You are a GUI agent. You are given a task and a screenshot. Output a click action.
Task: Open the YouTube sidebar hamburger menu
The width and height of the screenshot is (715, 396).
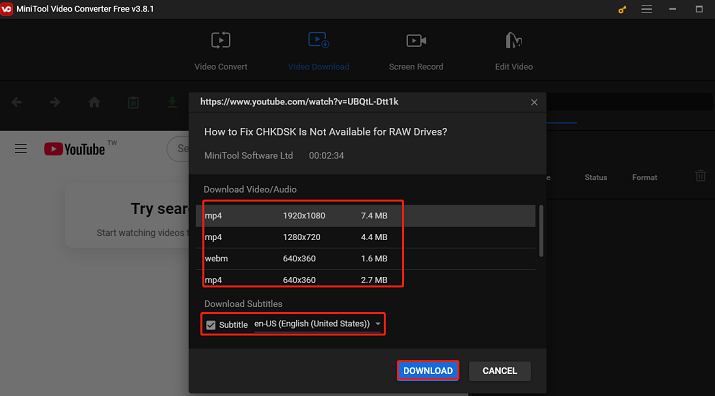[x=21, y=149]
